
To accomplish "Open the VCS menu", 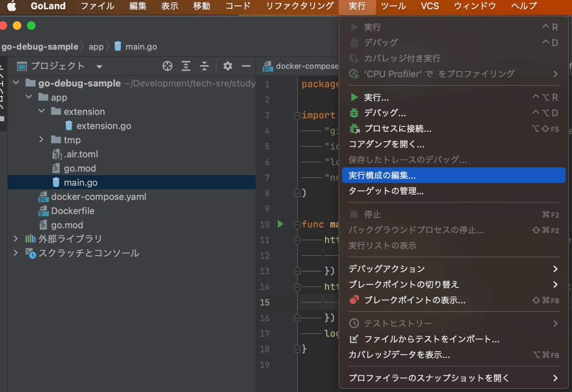I will (x=430, y=6).
